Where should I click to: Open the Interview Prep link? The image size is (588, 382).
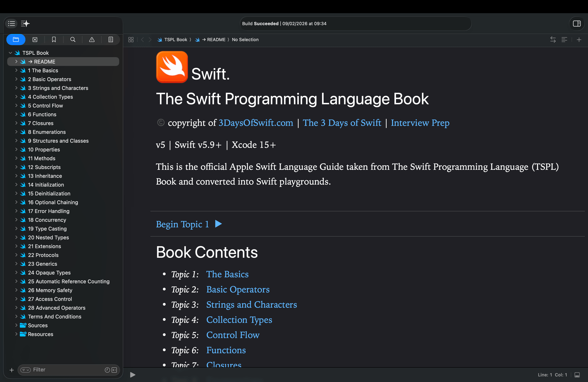[420, 123]
